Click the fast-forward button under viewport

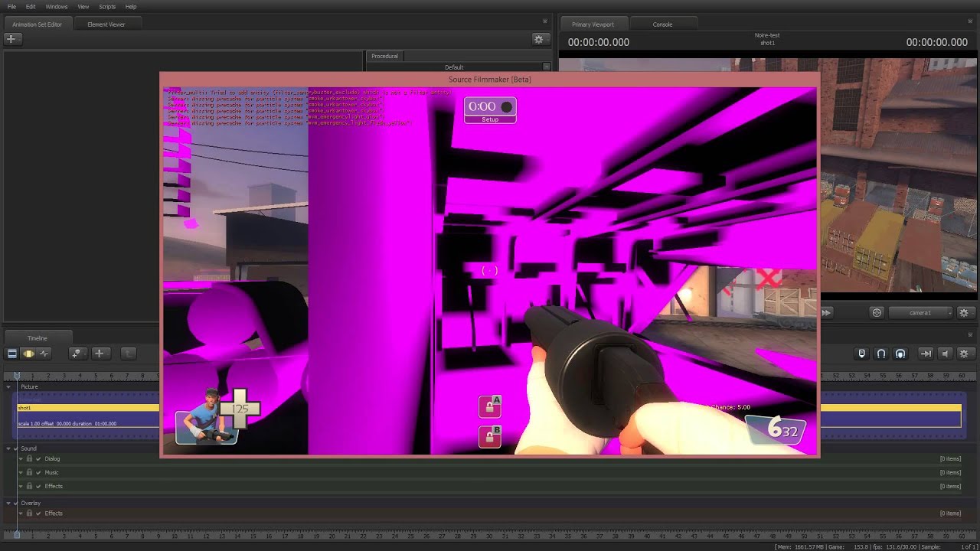tap(826, 312)
